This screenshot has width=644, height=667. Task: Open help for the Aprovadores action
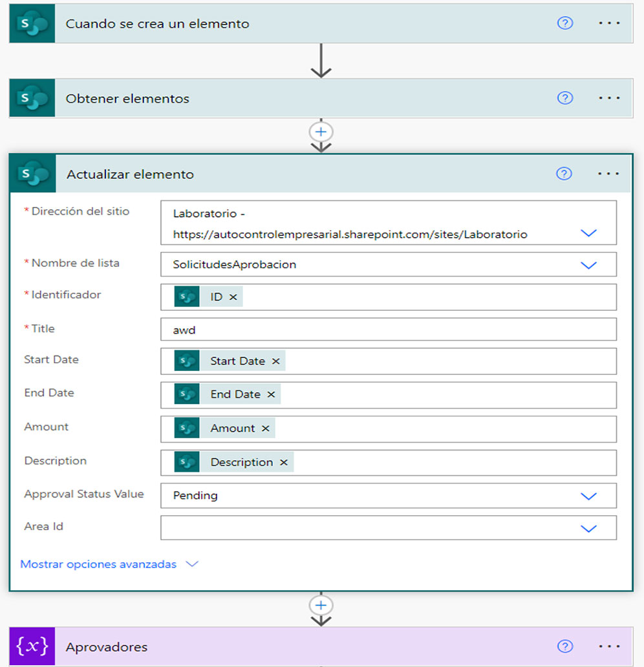tap(565, 646)
